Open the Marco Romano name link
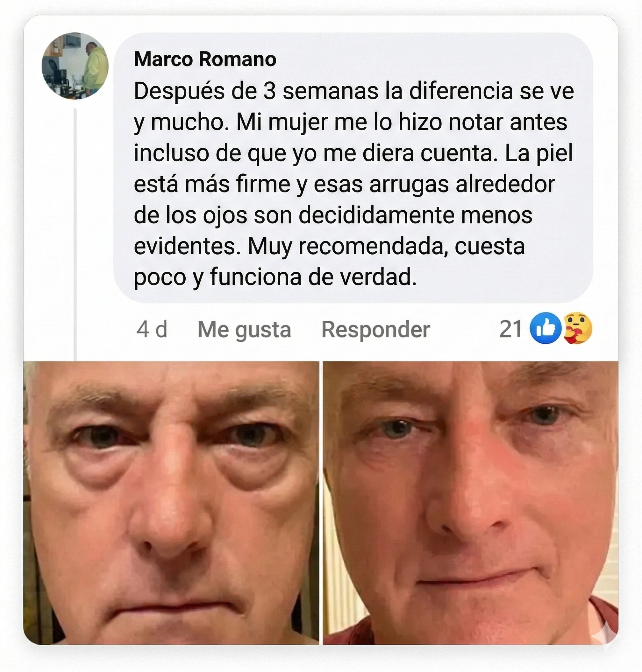 point(205,59)
